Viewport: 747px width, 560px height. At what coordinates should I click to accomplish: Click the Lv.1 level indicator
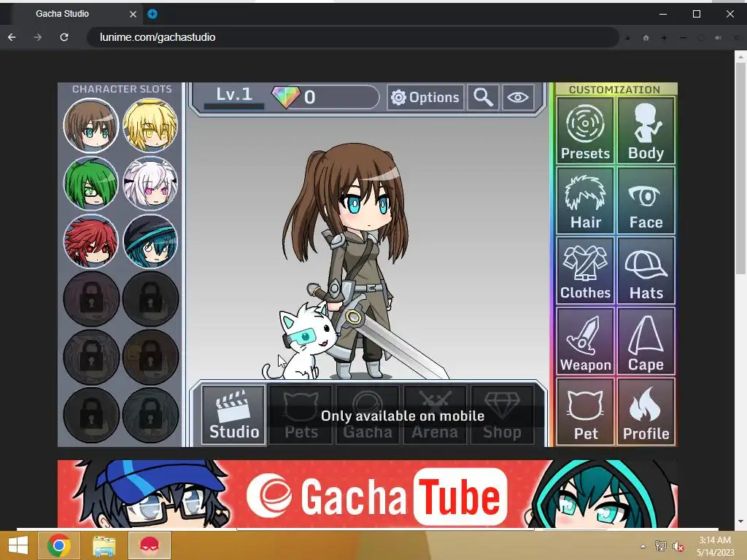tap(233, 97)
